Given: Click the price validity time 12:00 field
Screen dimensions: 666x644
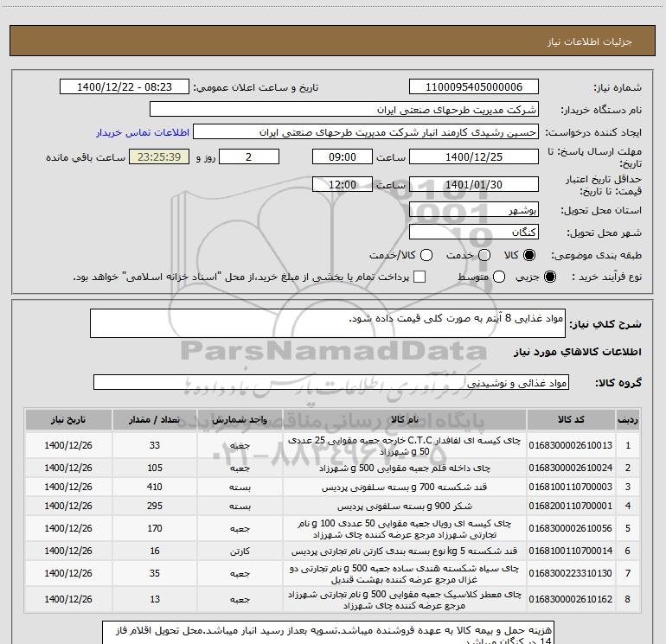Looking at the screenshot, I should (343, 185).
